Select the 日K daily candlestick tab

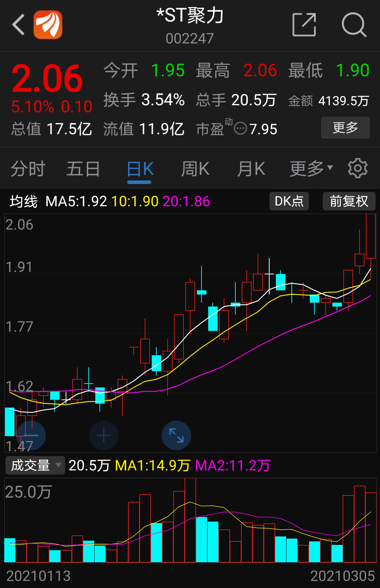pyautogui.click(x=140, y=169)
